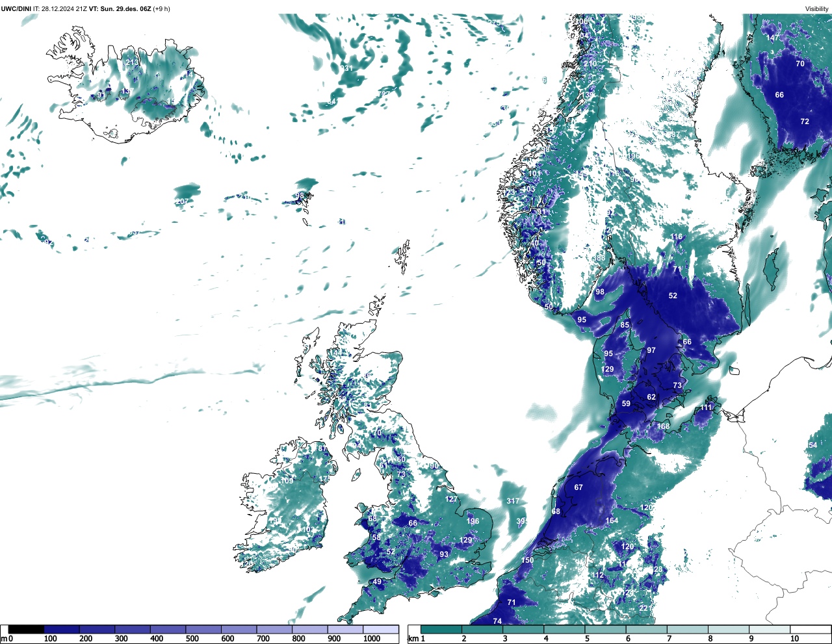832x644 pixels.
Task: Click visibility value "54" at right edge
Action: click(x=812, y=445)
